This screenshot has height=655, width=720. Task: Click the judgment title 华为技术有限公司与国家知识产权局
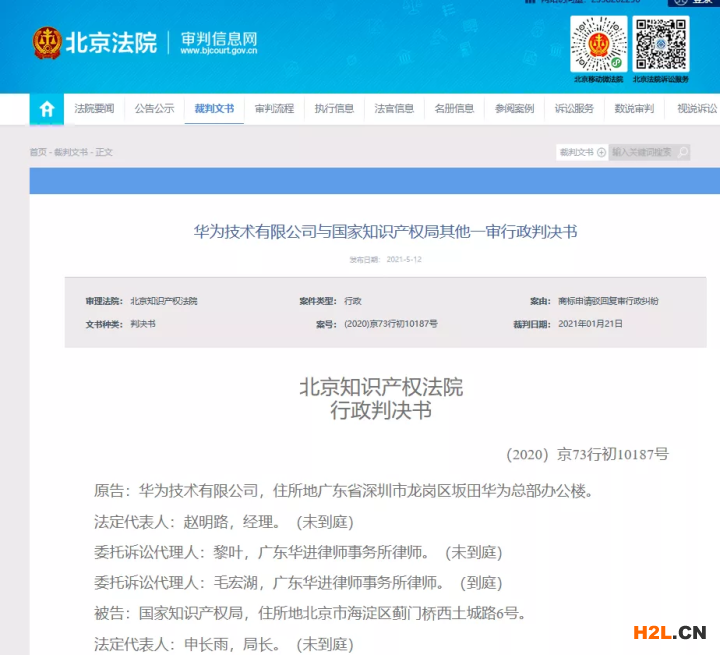pyautogui.click(x=385, y=232)
